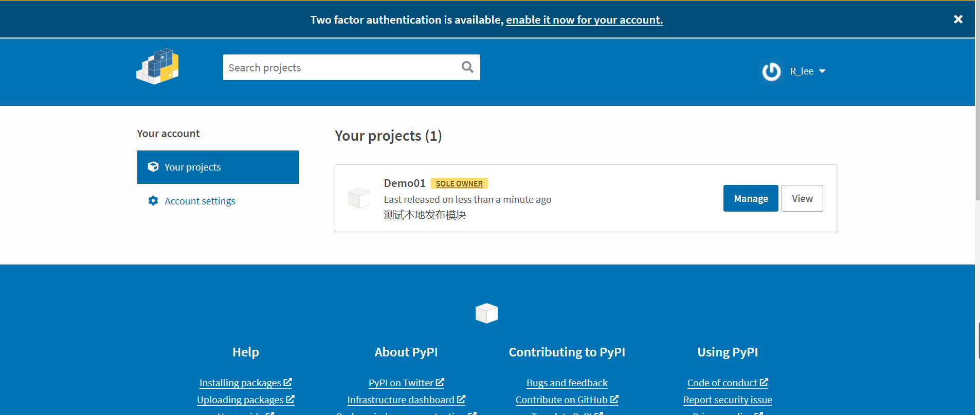Screen dimensions: 980x415
Task: Click the PyPI logo in header
Action: pyautogui.click(x=157, y=67)
